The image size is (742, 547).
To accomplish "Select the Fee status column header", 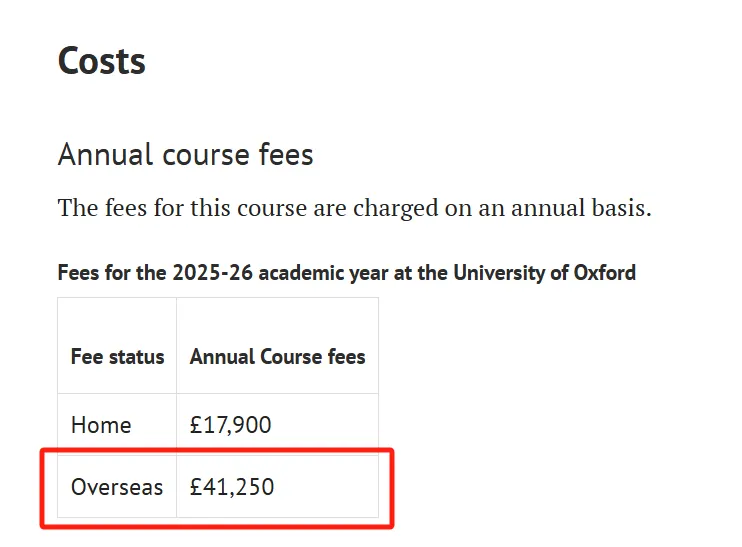I will [x=117, y=357].
